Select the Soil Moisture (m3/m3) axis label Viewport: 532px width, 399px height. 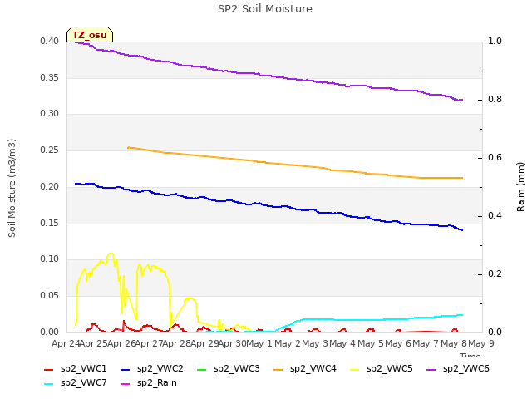pyautogui.click(x=12, y=188)
